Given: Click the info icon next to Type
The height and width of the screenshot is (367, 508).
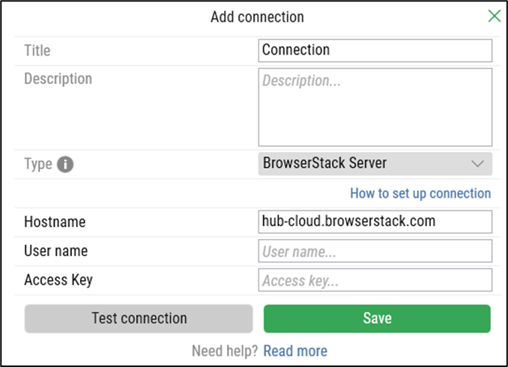Looking at the screenshot, I should tap(65, 164).
